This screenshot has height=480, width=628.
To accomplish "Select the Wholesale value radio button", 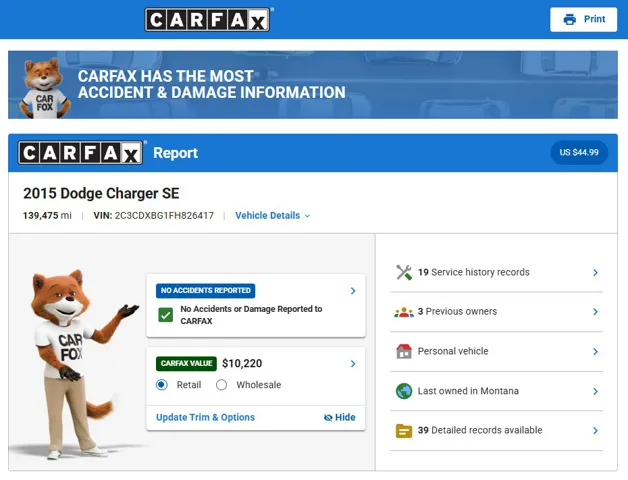I will 222,385.
